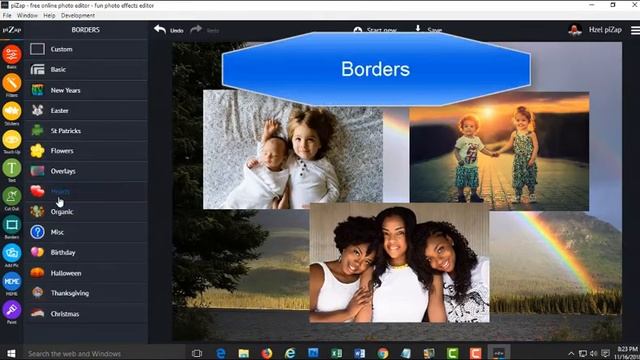The width and height of the screenshot is (640, 360).
Task: Choose the Custom border category
Action: pos(86,49)
